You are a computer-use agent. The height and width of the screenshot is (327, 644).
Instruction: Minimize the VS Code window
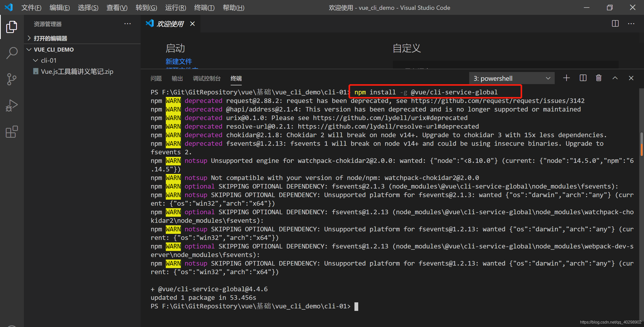point(587,8)
